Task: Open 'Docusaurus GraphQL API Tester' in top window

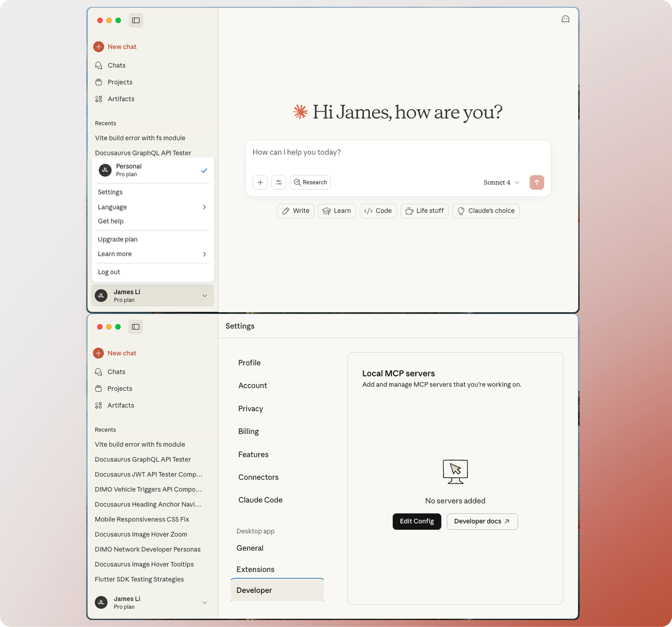Action: click(143, 153)
